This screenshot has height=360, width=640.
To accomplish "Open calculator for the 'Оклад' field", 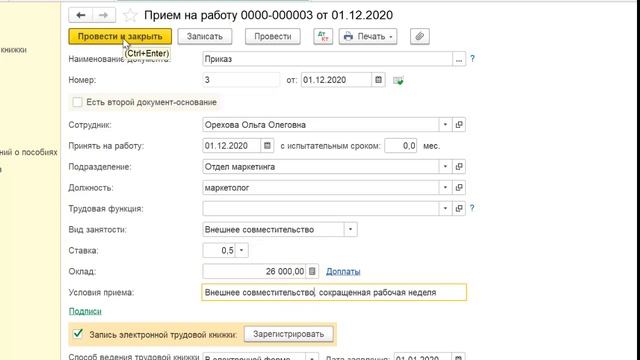I will pyautogui.click(x=312, y=271).
